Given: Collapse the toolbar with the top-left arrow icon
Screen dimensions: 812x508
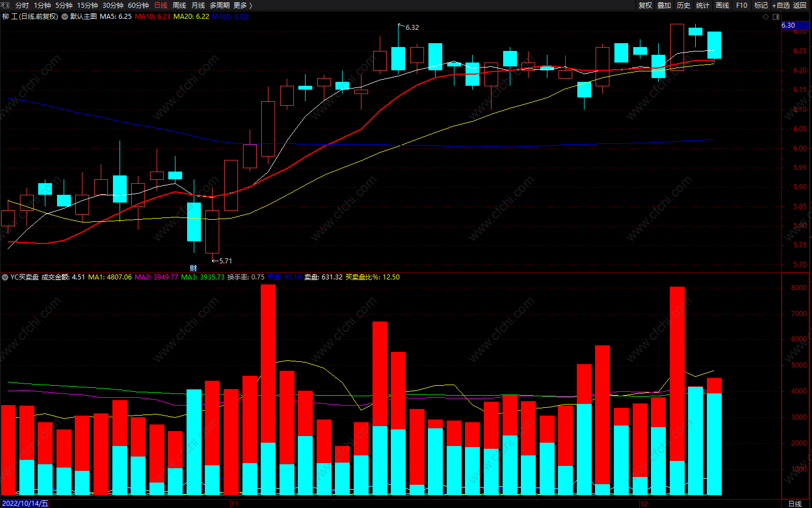Looking at the screenshot, I should pyautogui.click(x=4, y=5).
